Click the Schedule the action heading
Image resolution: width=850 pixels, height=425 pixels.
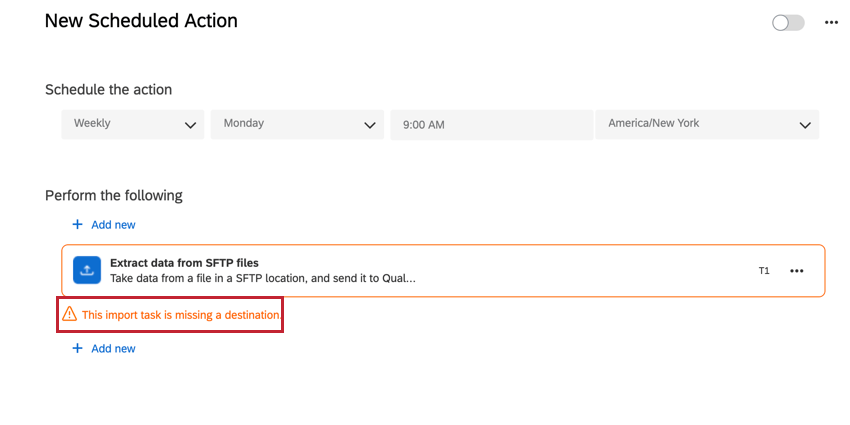pyautogui.click(x=108, y=89)
